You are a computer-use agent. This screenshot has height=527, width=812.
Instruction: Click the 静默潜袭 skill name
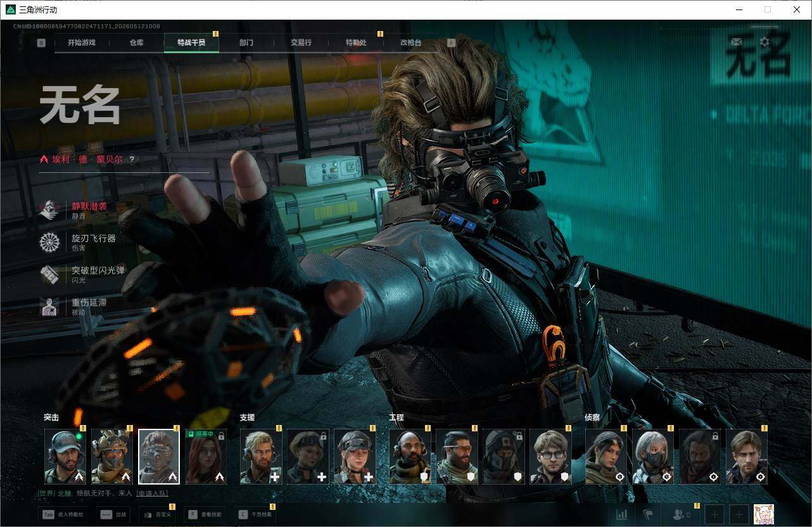point(89,206)
